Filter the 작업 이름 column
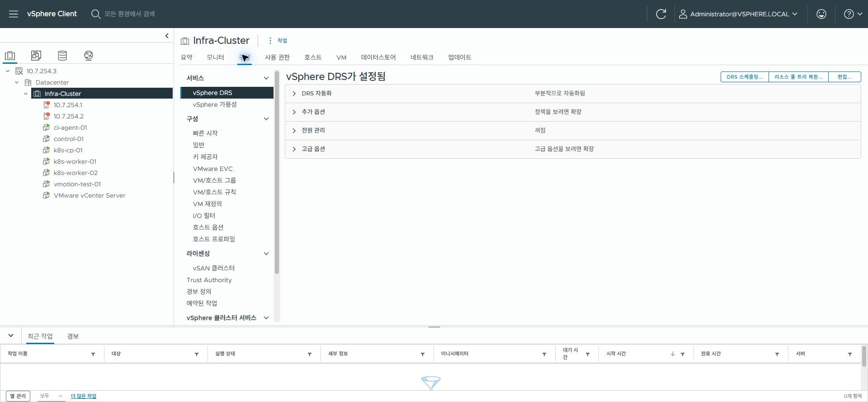The image size is (868, 402). (93, 355)
